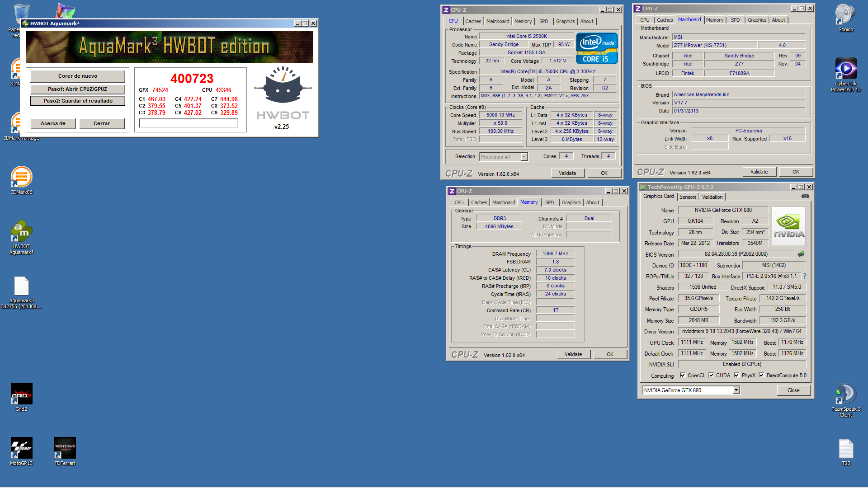Toggle the PhysX checkbox in GPU-Z

click(736, 375)
